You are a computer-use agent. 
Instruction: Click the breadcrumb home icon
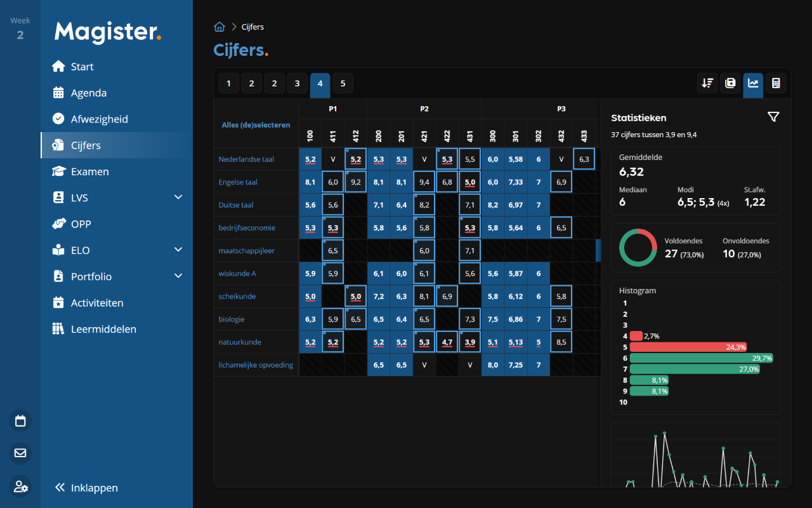pyautogui.click(x=219, y=27)
